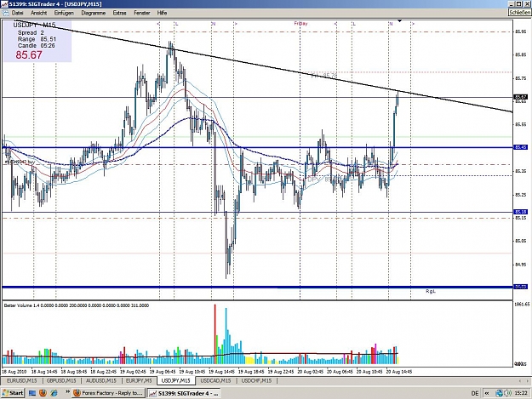Open the Einfügen menu

(64, 13)
